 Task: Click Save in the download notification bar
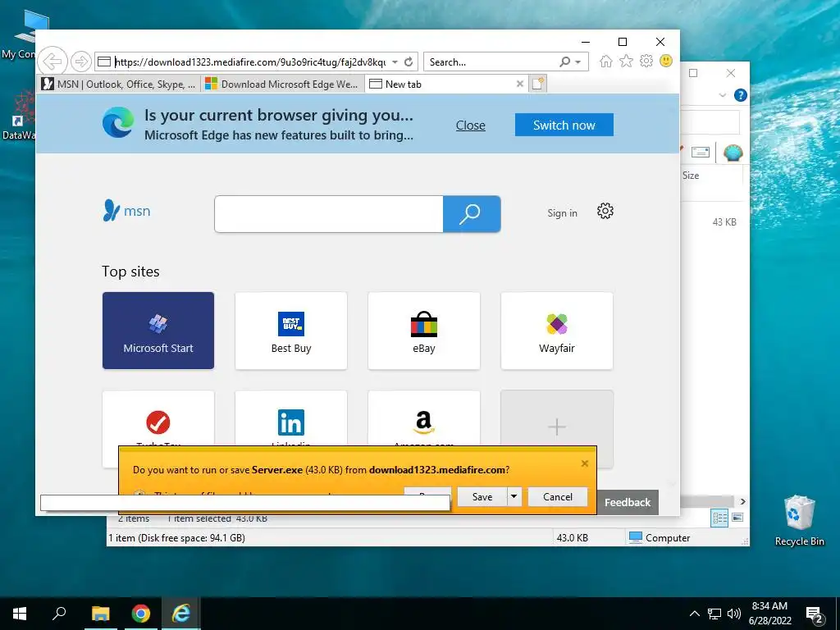(482, 496)
